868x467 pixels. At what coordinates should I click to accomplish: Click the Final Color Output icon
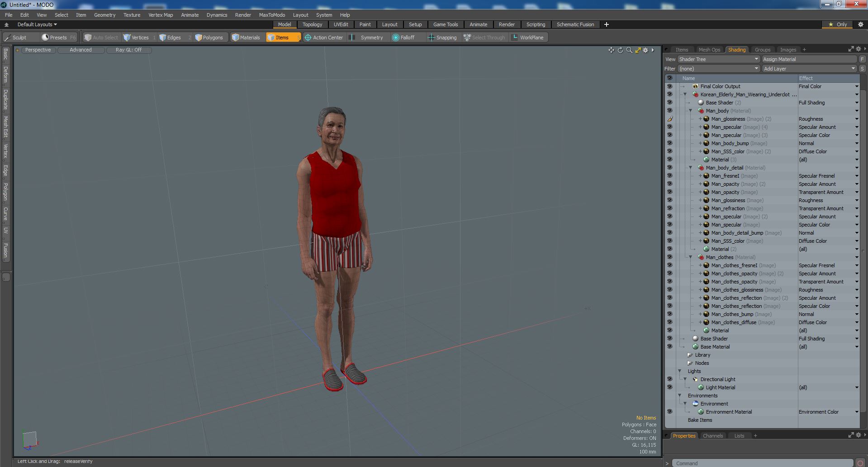(695, 86)
